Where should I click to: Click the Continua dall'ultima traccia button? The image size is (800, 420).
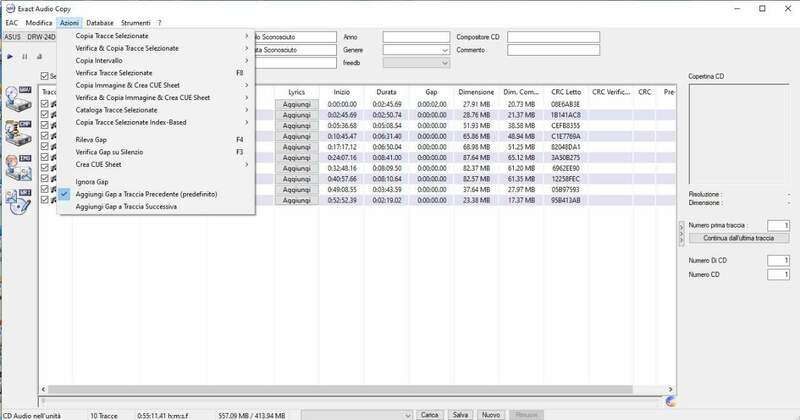click(739, 238)
